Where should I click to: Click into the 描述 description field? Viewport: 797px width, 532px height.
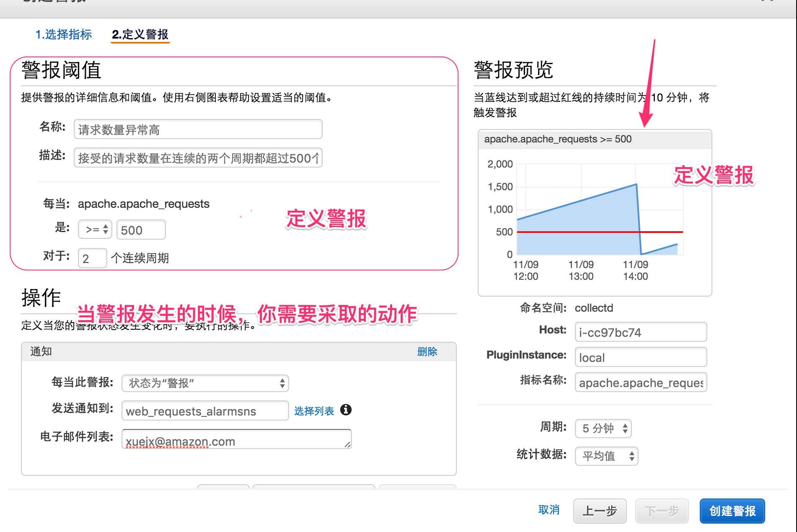pyautogui.click(x=198, y=158)
